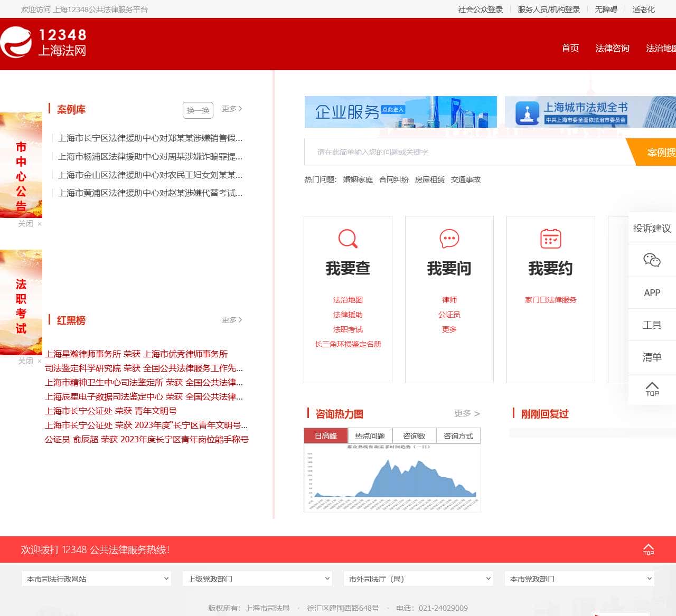
Task: Click the 婚姻家庭 hot topic link
Action: tap(358, 179)
